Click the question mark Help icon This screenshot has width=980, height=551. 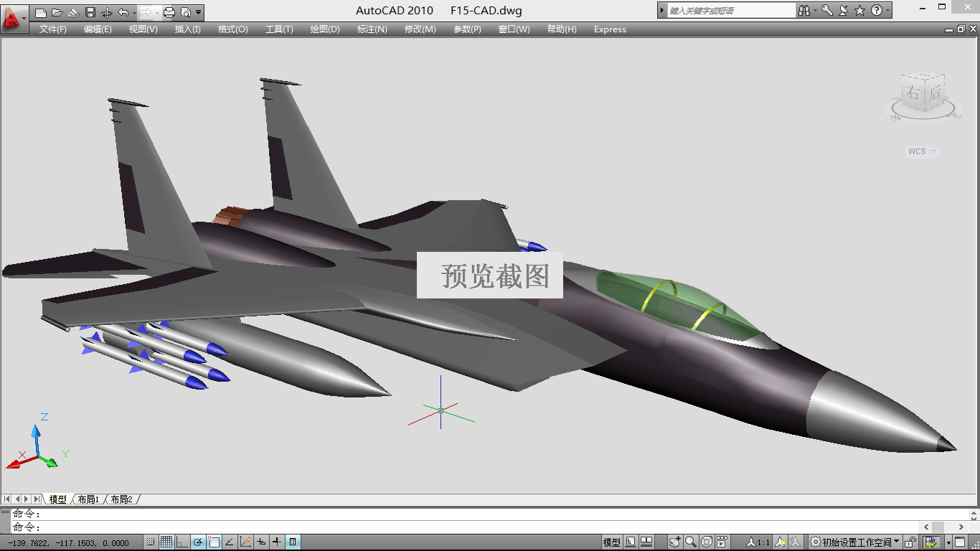coord(877,11)
